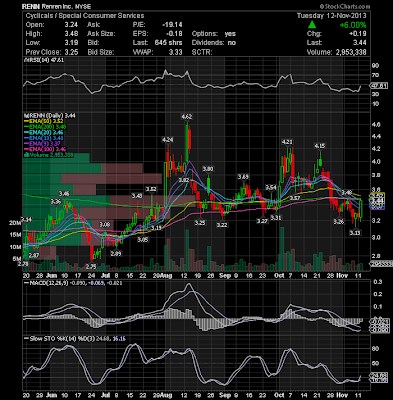Click the 3.05 low price label
This screenshot has height=400, width=393.
[143, 240]
